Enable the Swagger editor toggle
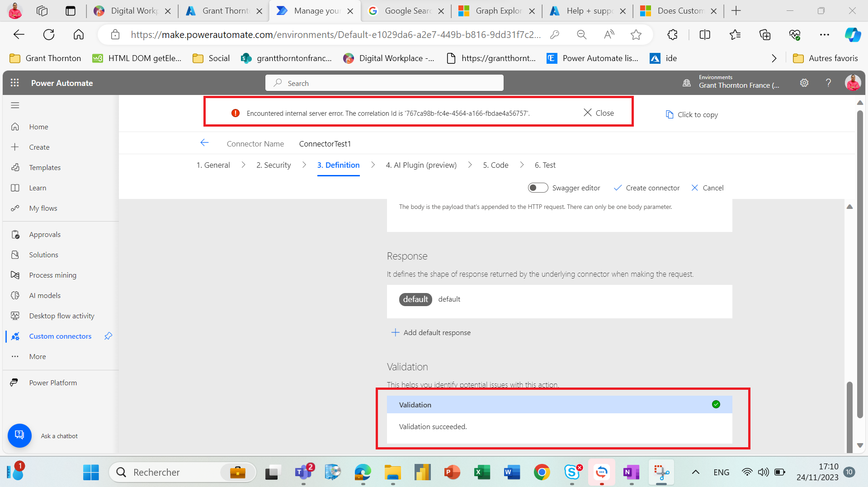The height and width of the screenshot is (487, 868). click(538, 187)
